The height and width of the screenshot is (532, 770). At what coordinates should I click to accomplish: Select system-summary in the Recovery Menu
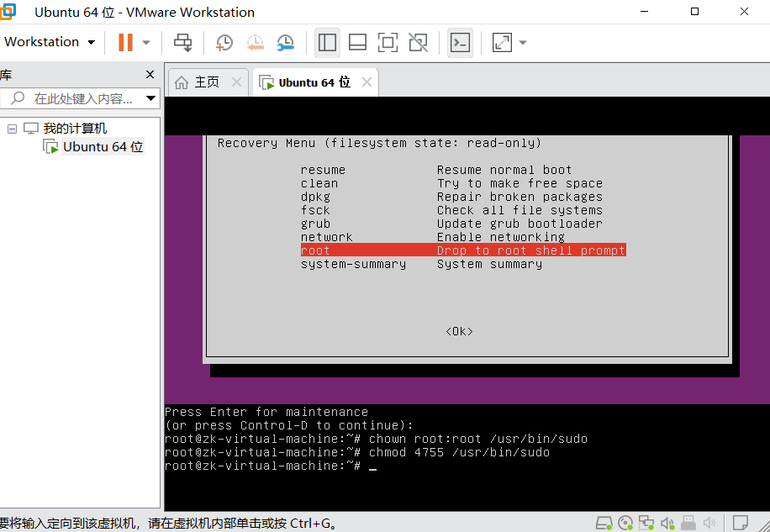[x=354, y=264]
